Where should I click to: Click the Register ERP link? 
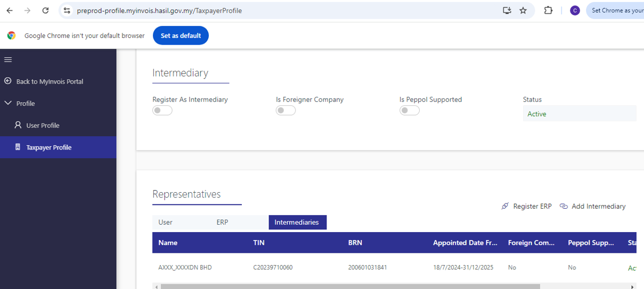point(526,206)
